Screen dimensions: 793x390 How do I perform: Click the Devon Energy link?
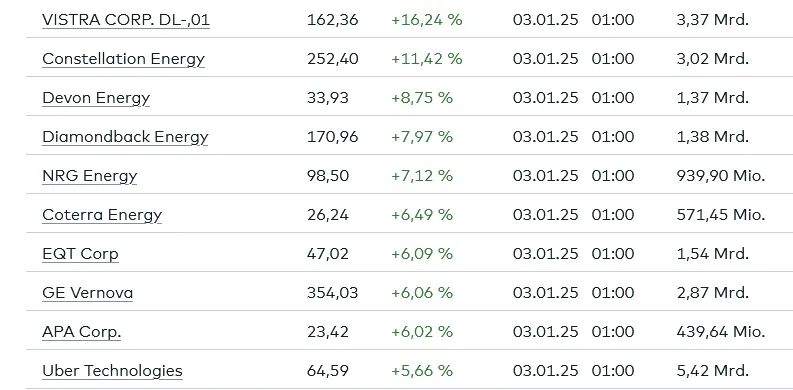point(96,98)
